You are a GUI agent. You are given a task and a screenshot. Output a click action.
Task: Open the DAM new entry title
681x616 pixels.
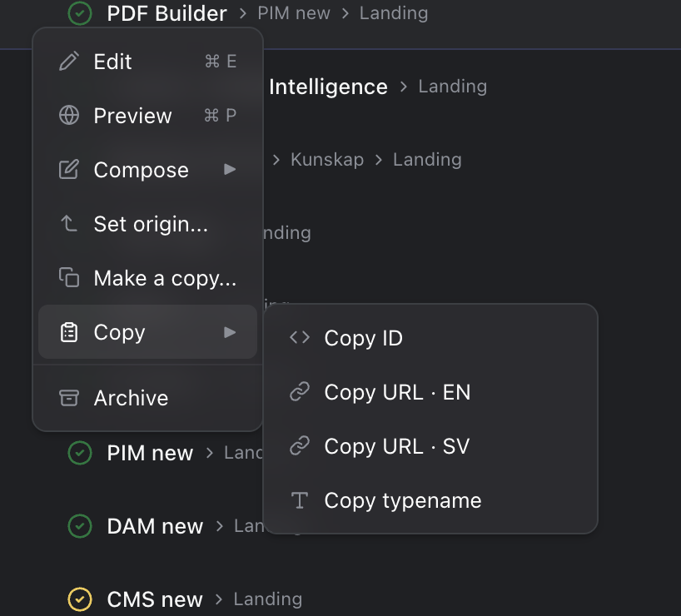155,526
